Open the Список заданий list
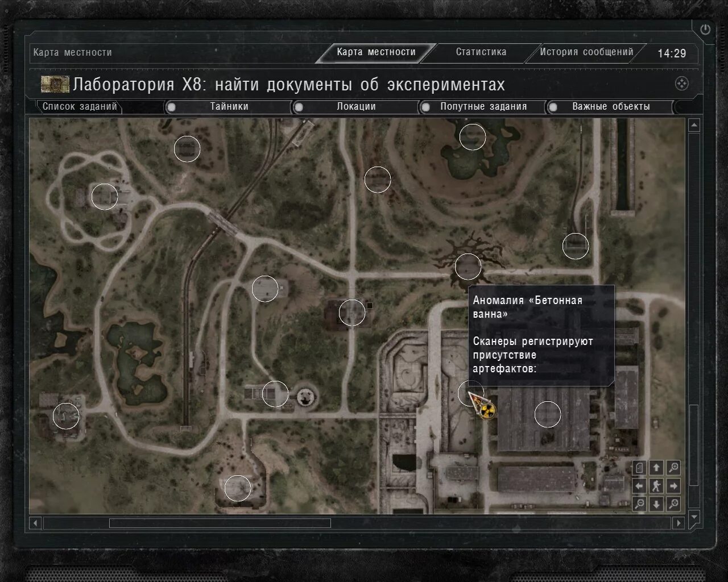 pos(80,106)
